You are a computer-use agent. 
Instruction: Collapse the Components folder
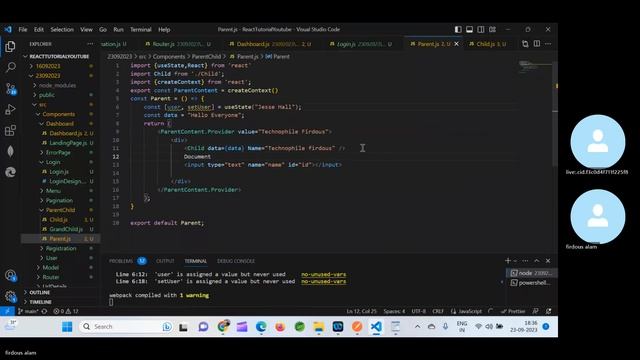59,114
